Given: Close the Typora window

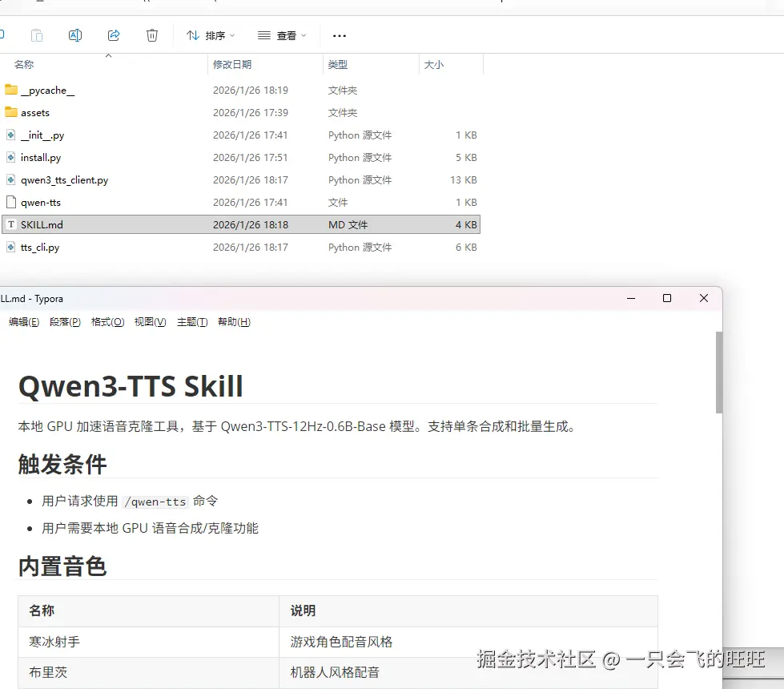Looking at the screenshot, I should [x=703, y=298].
